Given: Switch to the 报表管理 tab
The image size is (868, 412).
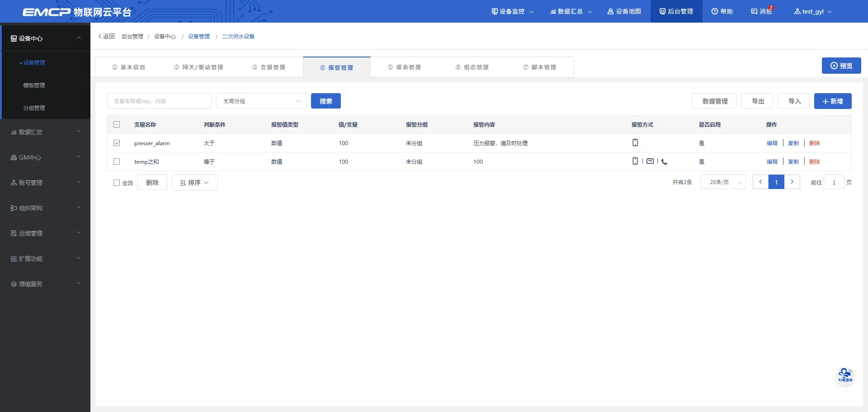Looking at the screenshot, I should [404, 67].
